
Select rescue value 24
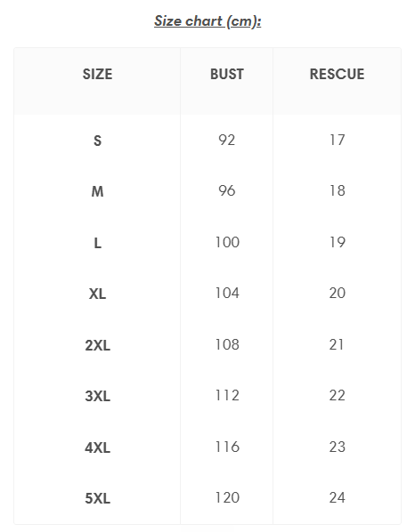tap(338, 497)
